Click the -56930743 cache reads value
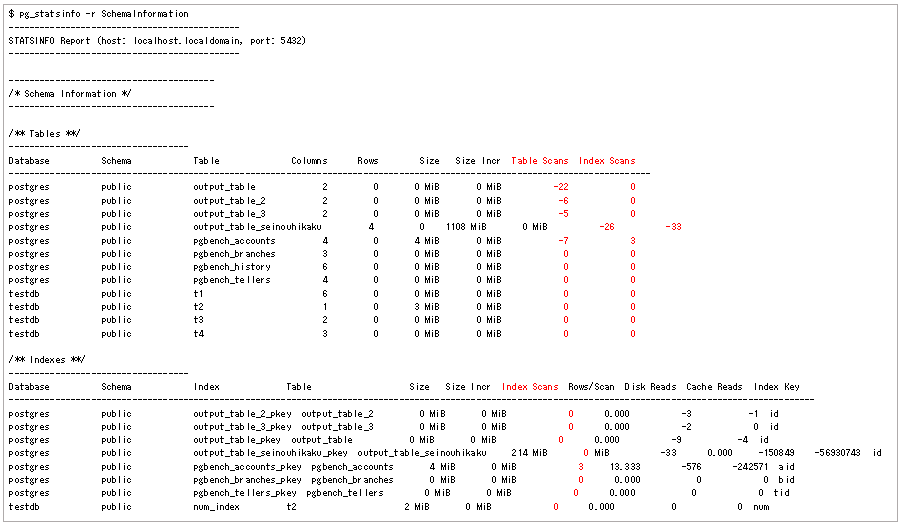902x528 pixels. [838, 453]
